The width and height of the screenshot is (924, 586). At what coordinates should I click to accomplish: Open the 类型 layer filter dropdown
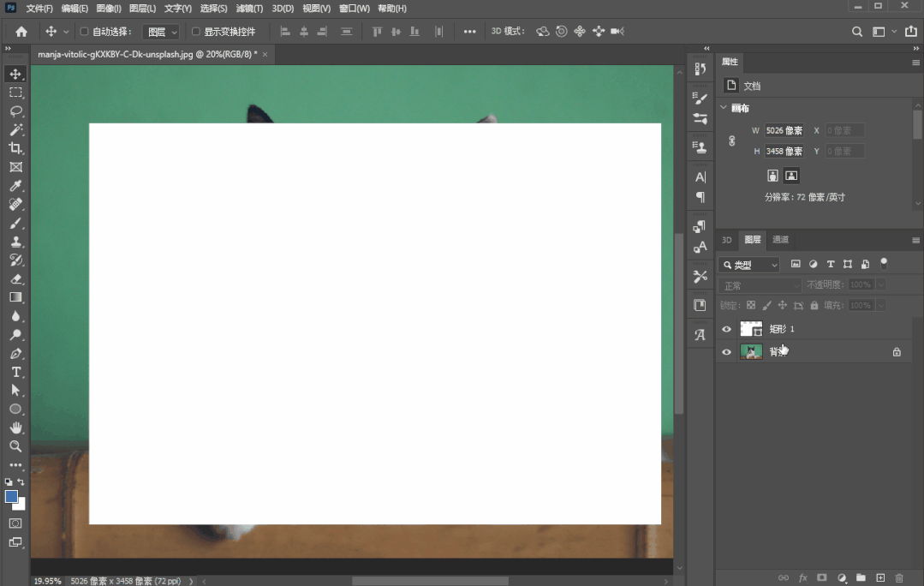click(749, 266)
